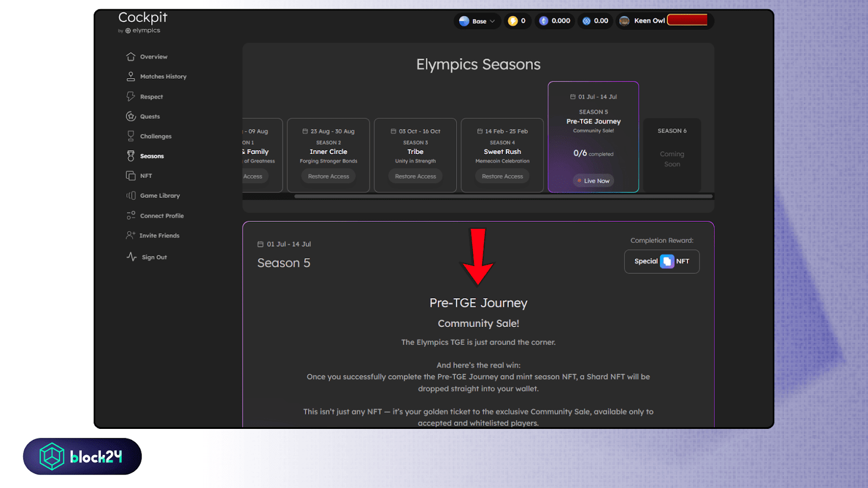Restore Access for Season 2 Inner Circle

(329, 176)
